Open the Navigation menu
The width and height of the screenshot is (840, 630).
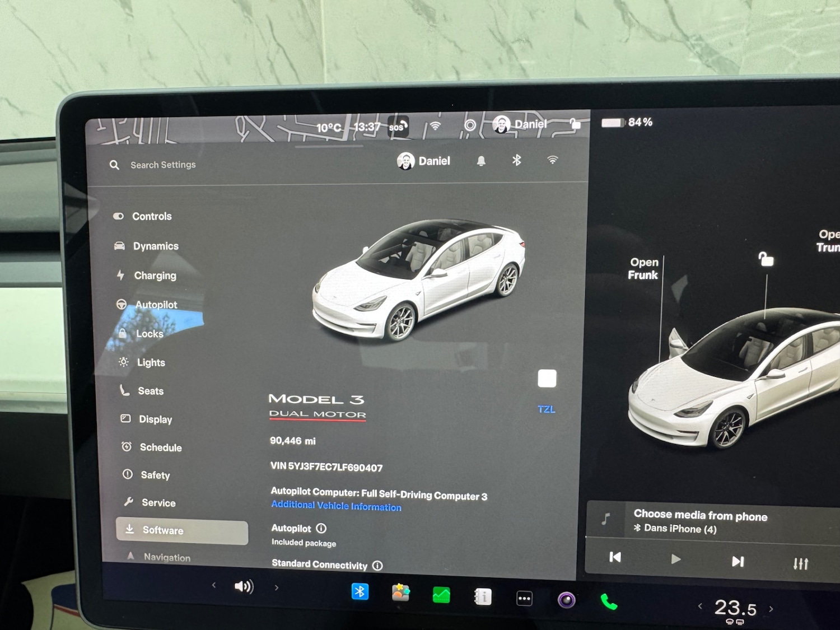coord(158,557)
